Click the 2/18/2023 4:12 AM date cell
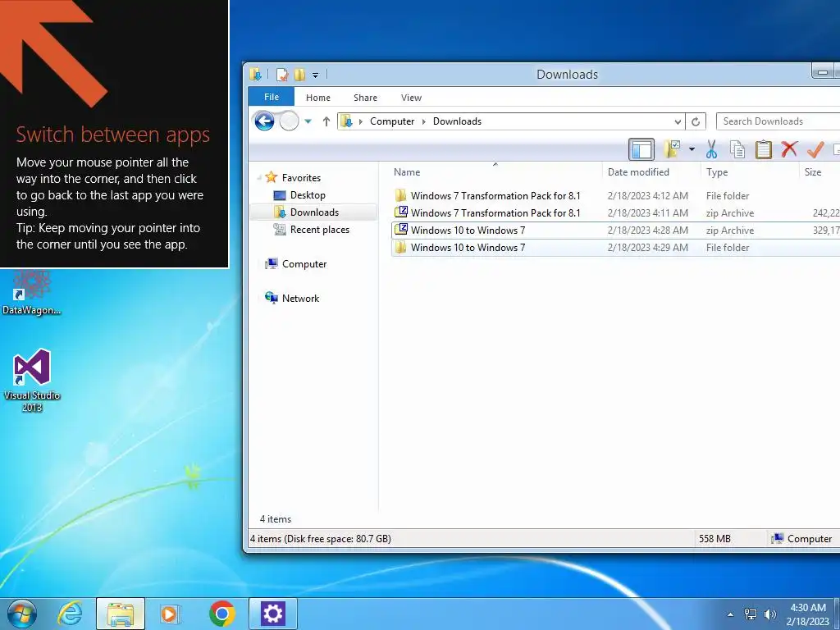 [x=648, y=195]
